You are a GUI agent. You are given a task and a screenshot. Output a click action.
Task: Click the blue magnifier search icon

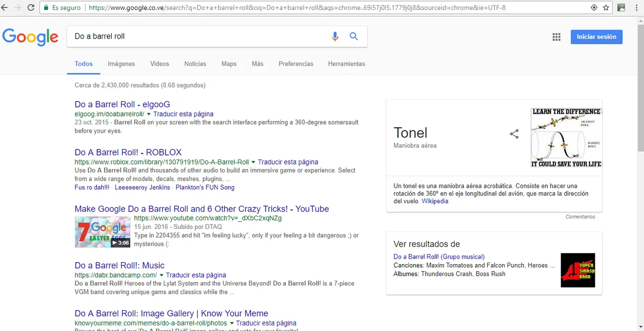pos(354,36)
